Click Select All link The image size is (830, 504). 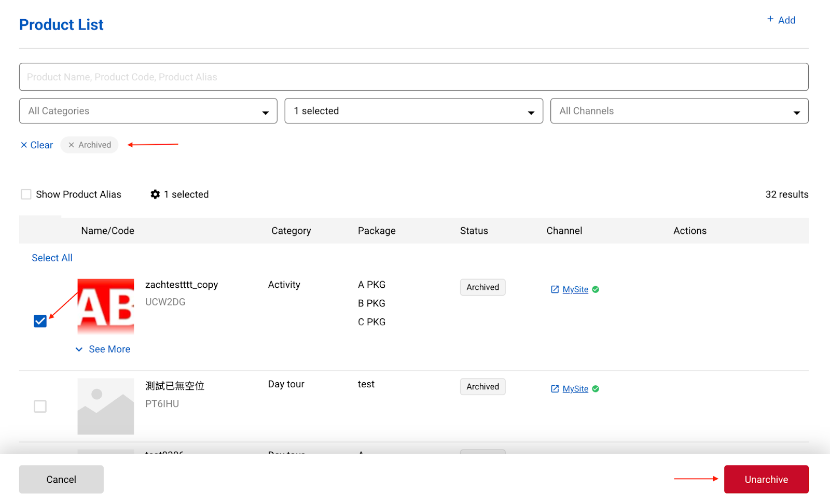coord(52,258)
